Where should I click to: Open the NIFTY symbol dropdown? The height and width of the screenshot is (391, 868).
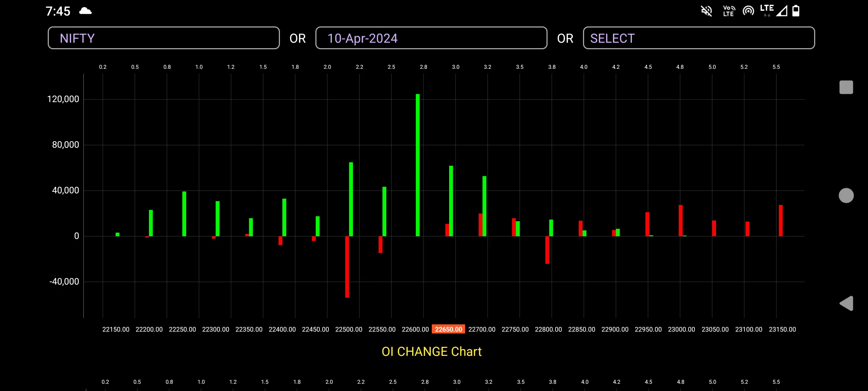click(163, 38)
